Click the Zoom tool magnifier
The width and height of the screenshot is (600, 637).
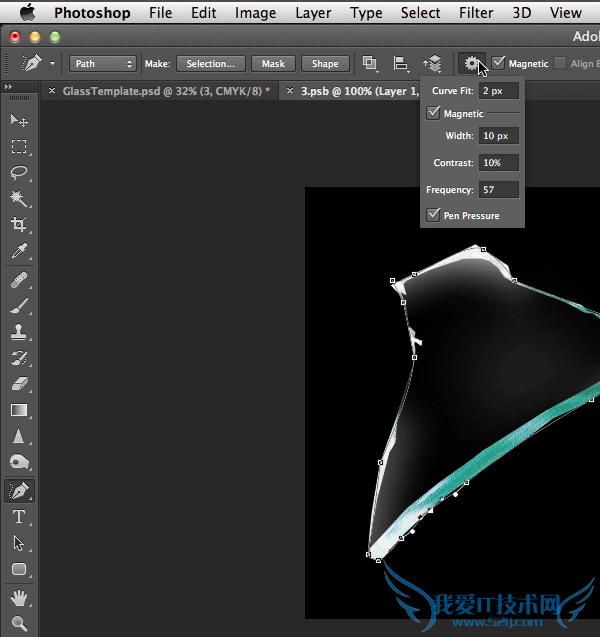[x=19, y=624]
